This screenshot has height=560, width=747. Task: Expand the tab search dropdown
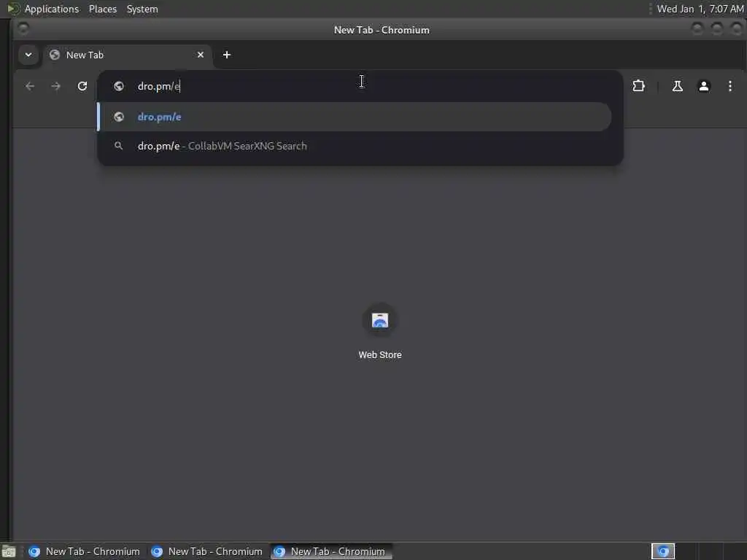tap(28, 55)
